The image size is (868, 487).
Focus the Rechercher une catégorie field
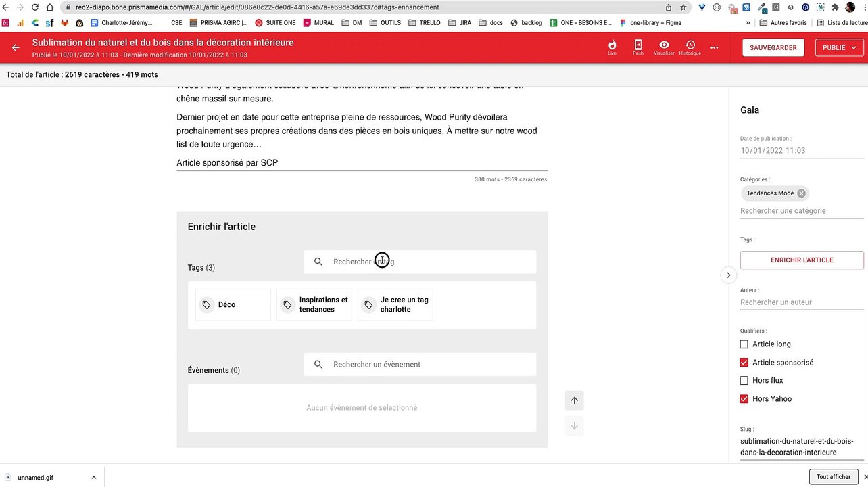click(802, 211)
